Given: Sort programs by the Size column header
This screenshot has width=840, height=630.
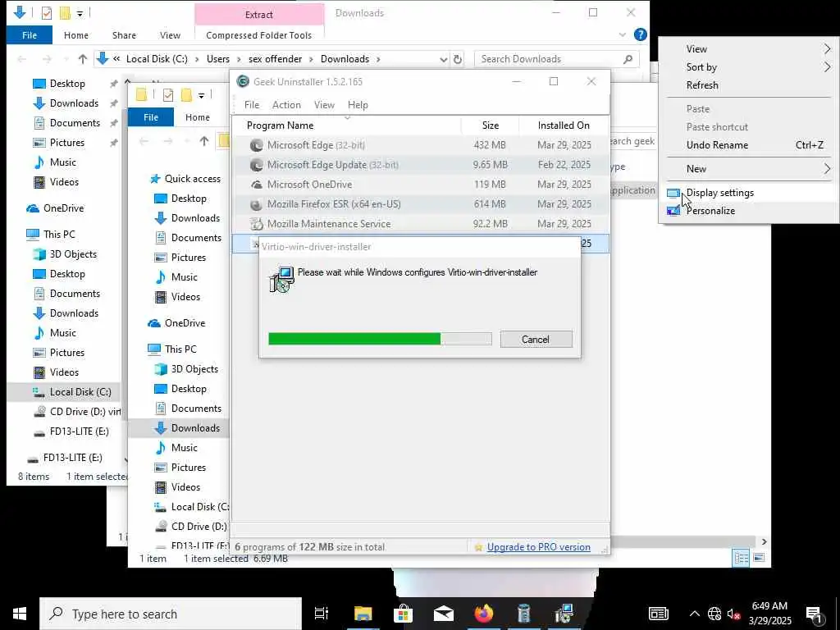Looking at the screenshot, I should point(491,126).
